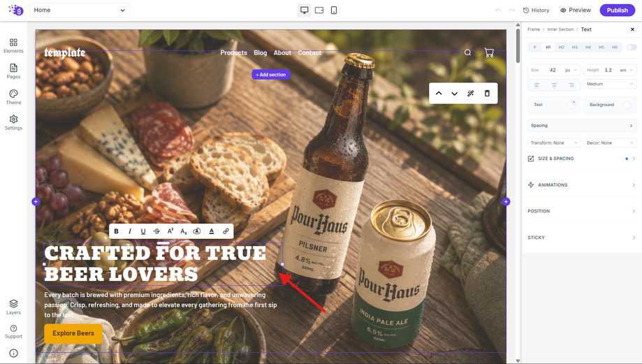Open the Elements panel

click(13, 45)
